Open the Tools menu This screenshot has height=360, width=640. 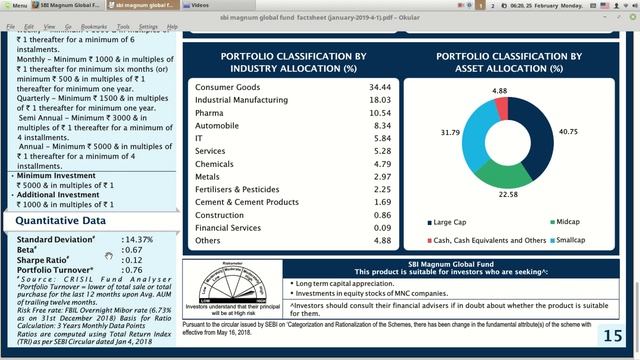(123, 27)
